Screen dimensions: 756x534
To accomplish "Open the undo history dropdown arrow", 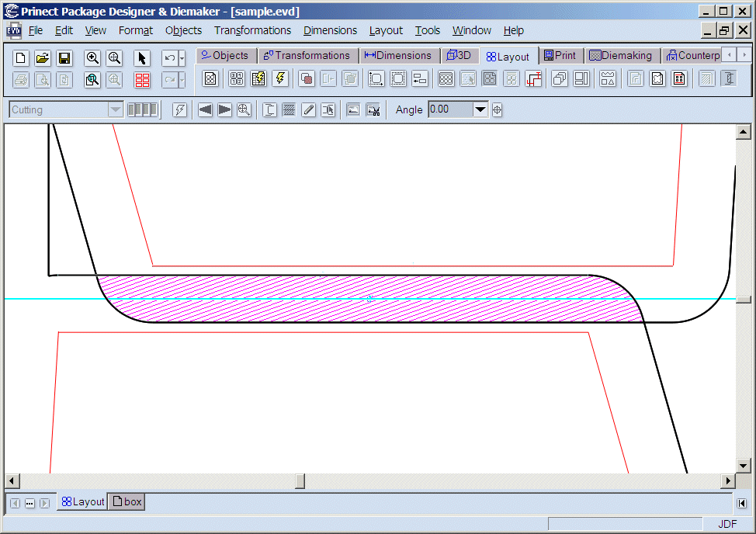I will tap(182, 58).
